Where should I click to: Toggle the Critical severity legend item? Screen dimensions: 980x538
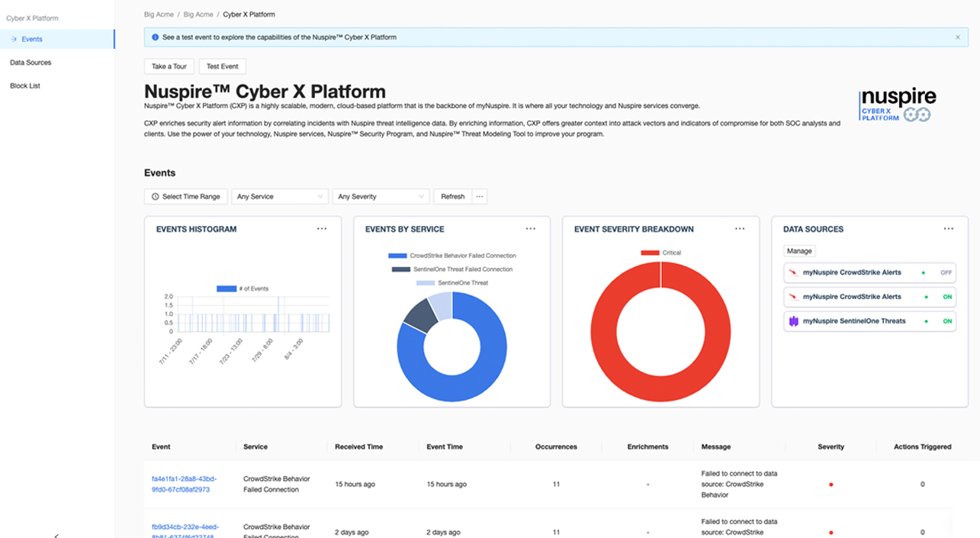click(661, 253)
